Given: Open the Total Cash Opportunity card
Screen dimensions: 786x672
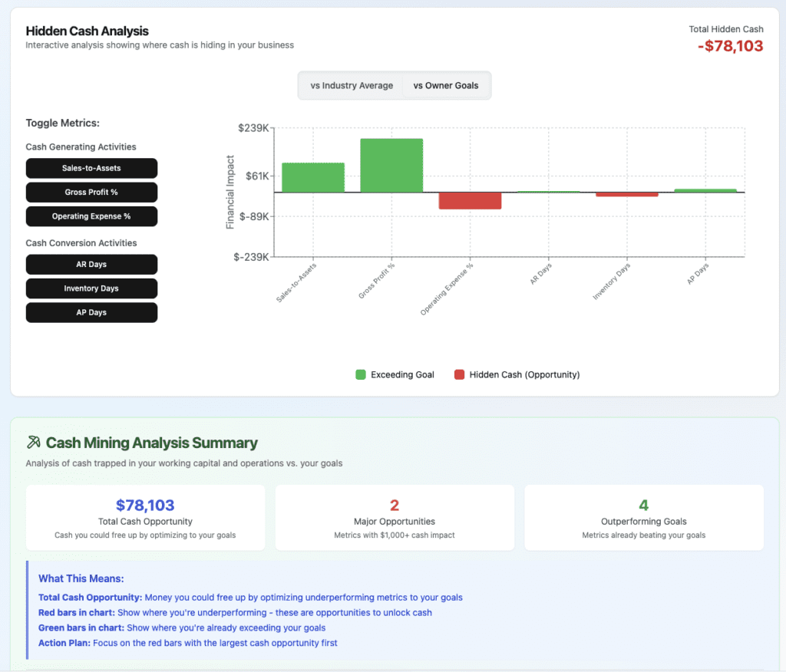Looking at the screenshot, I should (x=145, y=517).
